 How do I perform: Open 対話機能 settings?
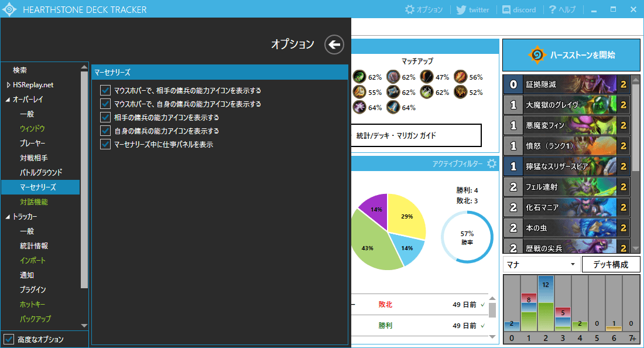tap(34, 202)
